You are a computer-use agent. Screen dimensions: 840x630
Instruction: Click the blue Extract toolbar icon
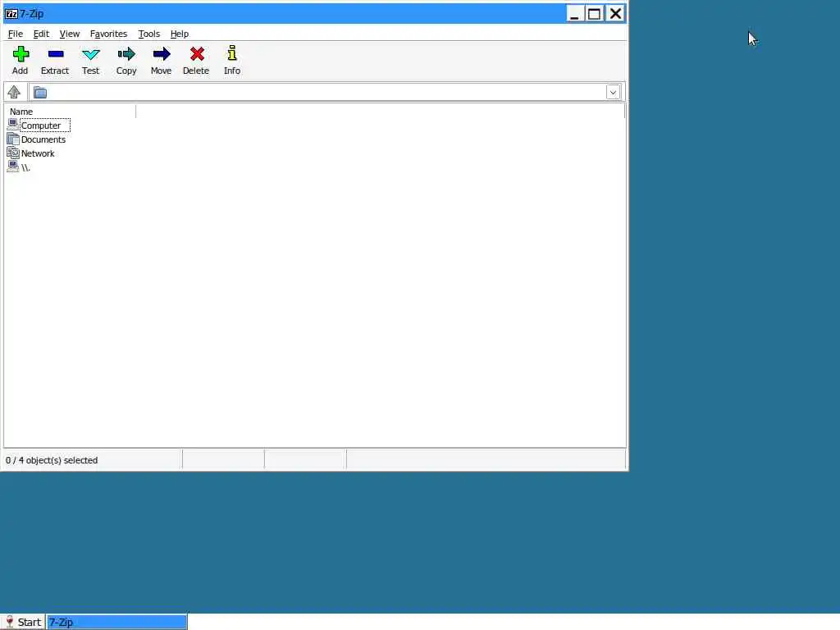coord(55,54)
